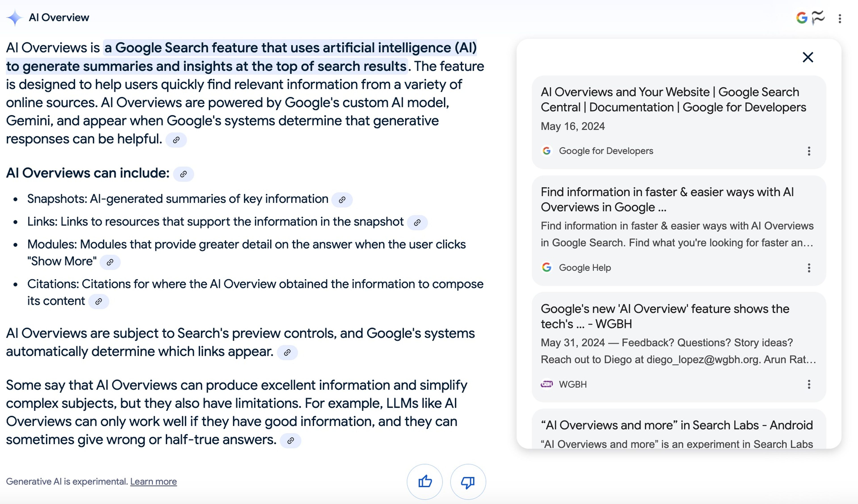Open 'Find information in faster & easier ways' card

[x=679, y=231]
